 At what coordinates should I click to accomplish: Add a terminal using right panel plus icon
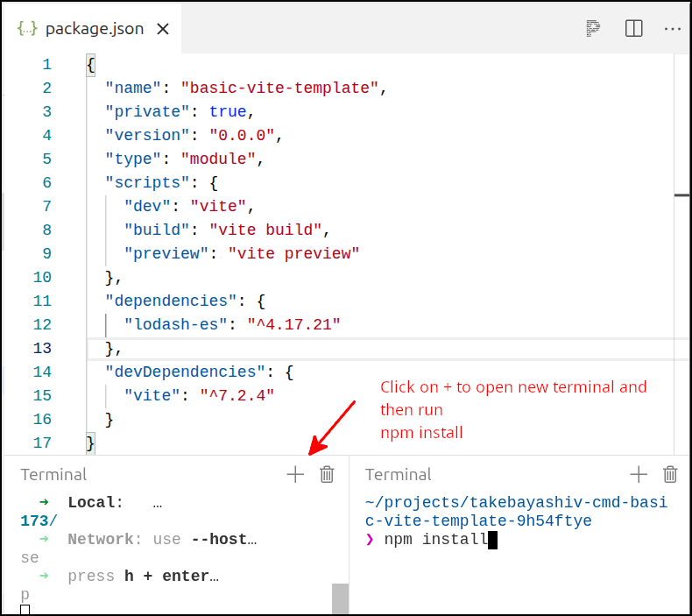[x=639, y=474]
